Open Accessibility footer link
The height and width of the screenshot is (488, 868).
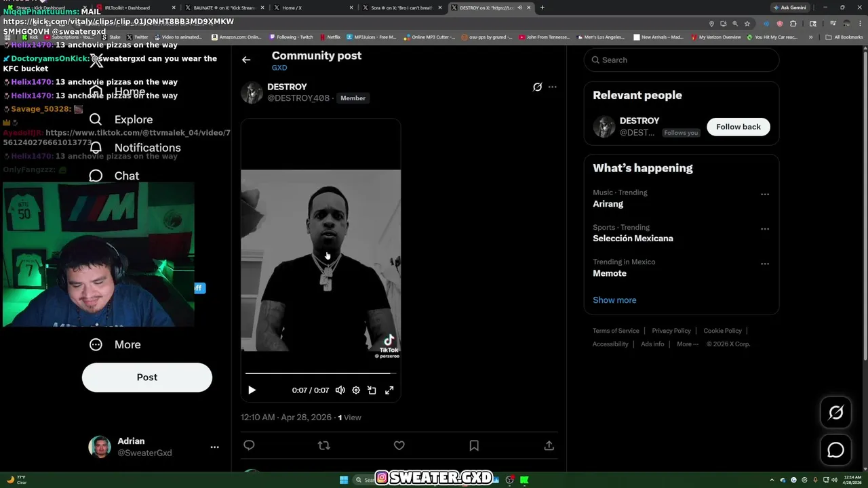(610, 344)
